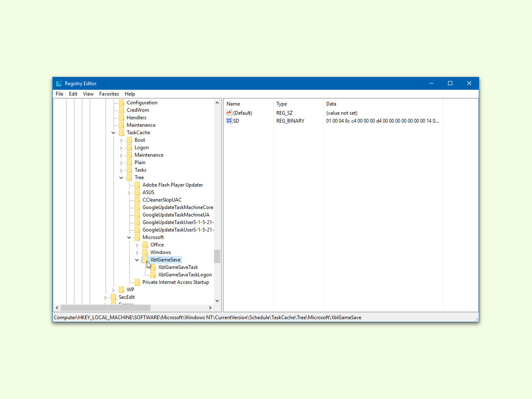Viewport: 532px width, 399px height.
Task: Click the horizontal scrollbar thumb of tree
Action: tap(106, 308)
